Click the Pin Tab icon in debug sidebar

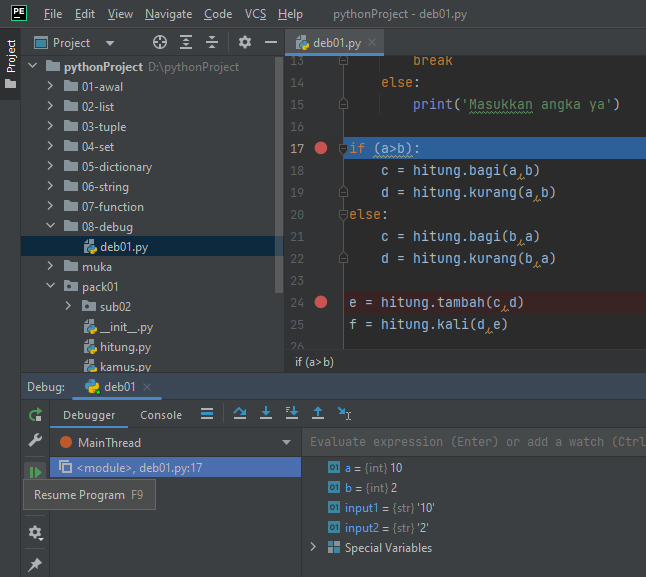click(35, 564)
